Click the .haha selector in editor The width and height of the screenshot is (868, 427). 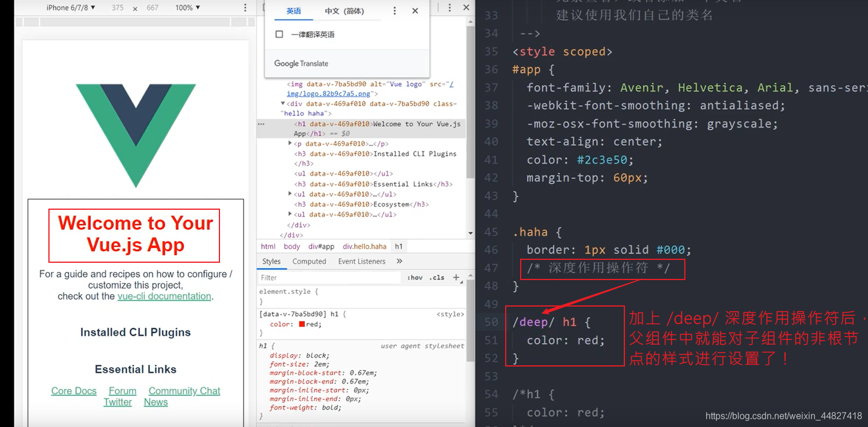click(529, 232)
